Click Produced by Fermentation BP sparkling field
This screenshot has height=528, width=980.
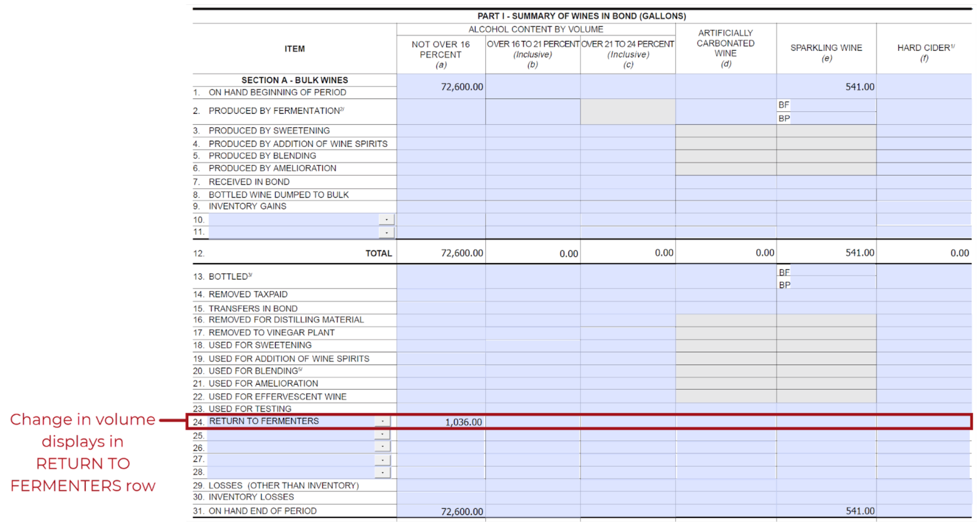tap(833, 118)
